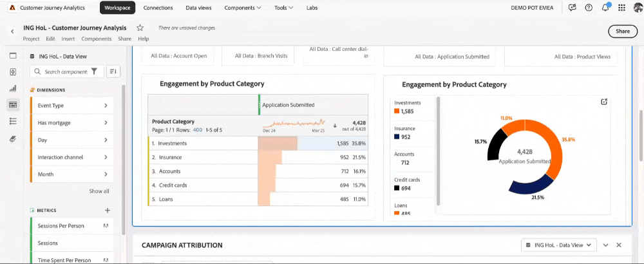Click the Adobe badge next to Sessions Per Person
Viewport: 644px width, 264px height.
(106, 226)
